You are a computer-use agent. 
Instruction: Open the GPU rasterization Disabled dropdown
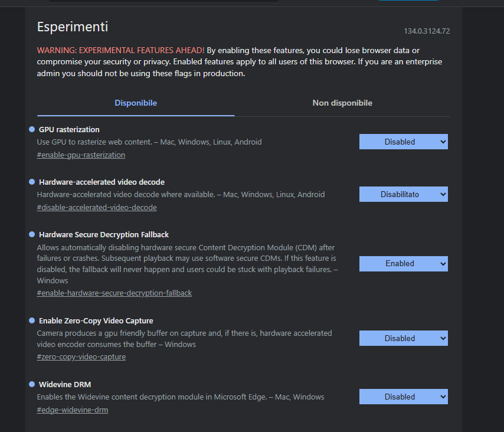coord(404,142)
